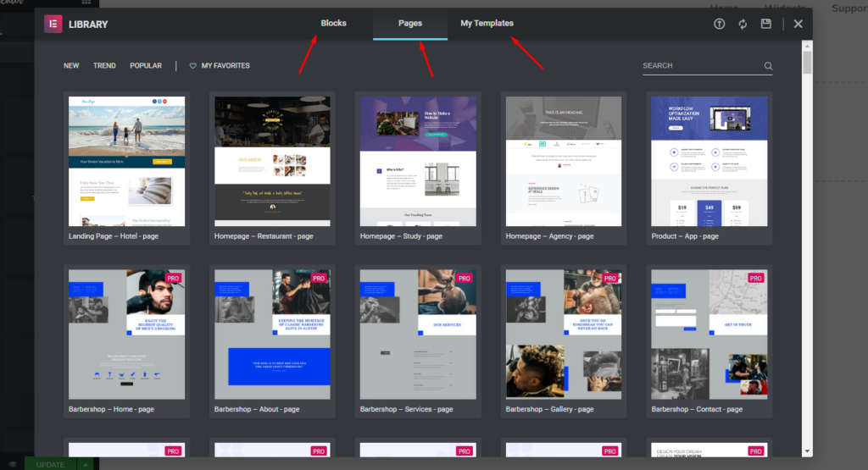Select Barbershop – Contact template thumbnail

pyautogui.click(x=709, y=335)
